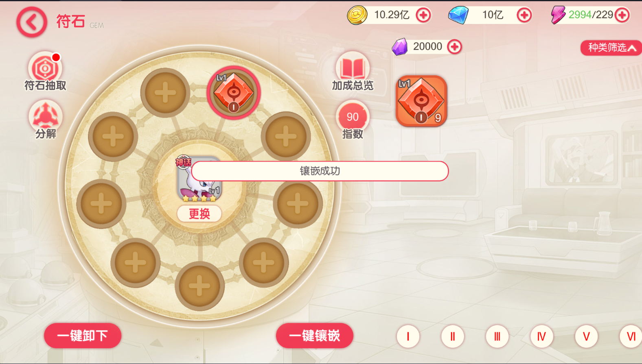
Task: Select tier V filter tab
Action: click(x=586, y=336)
